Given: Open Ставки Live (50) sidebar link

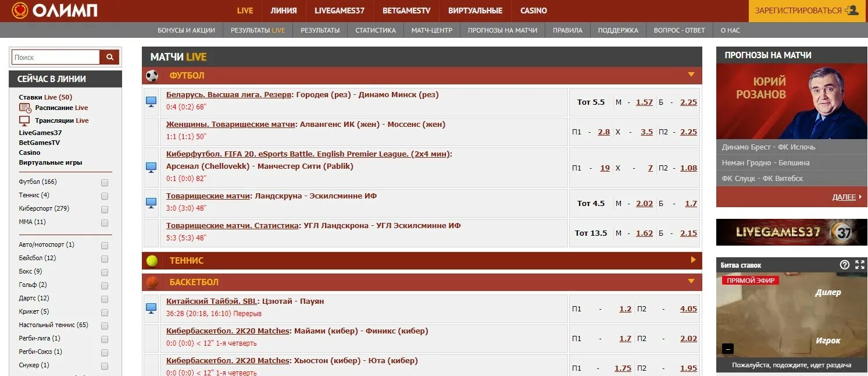Looking at the screenshot, I should [x=45, y=97].
